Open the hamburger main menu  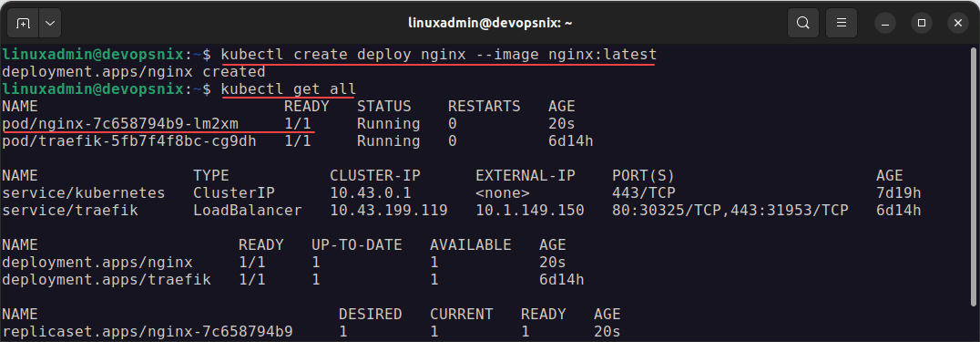tap(842, 23)
